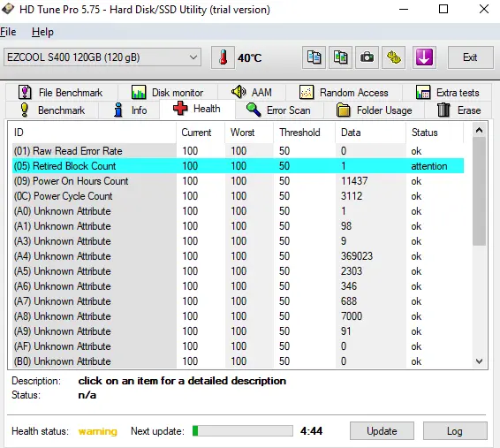
Task: Click the File Benchmark tab icon
Action: point(25,92)
